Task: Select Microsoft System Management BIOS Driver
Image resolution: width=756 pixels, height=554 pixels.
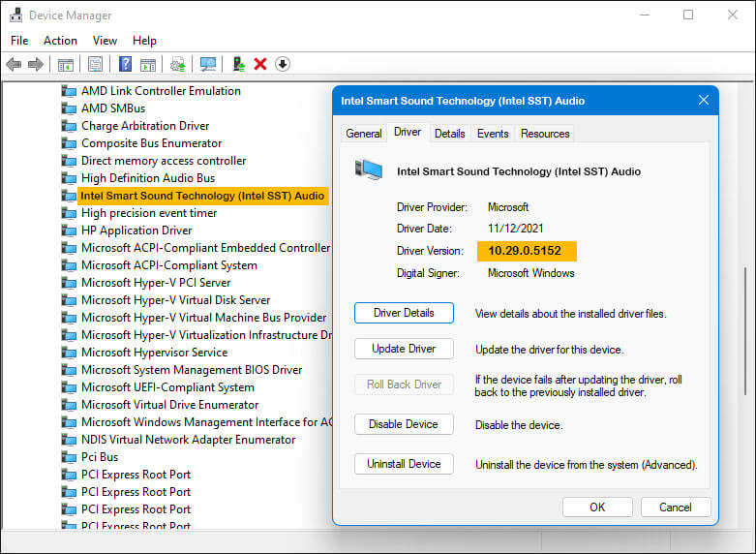Action: point(192,370)
